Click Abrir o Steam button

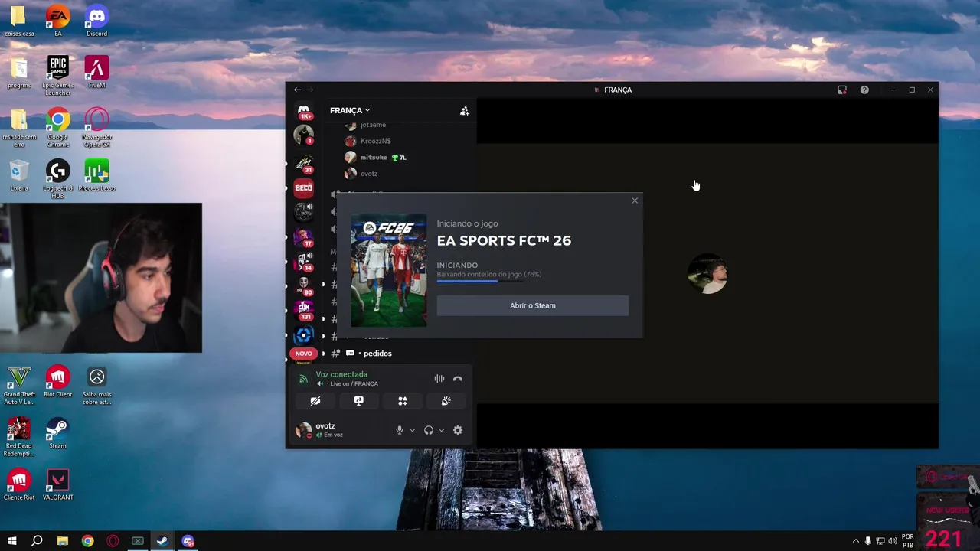pyautogui.click(x=533, y=305)
